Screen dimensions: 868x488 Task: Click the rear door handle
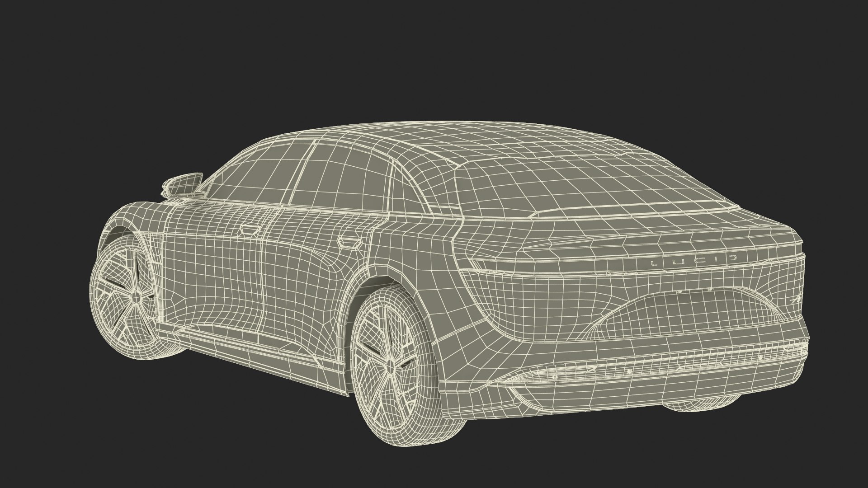tap(349, 242)
